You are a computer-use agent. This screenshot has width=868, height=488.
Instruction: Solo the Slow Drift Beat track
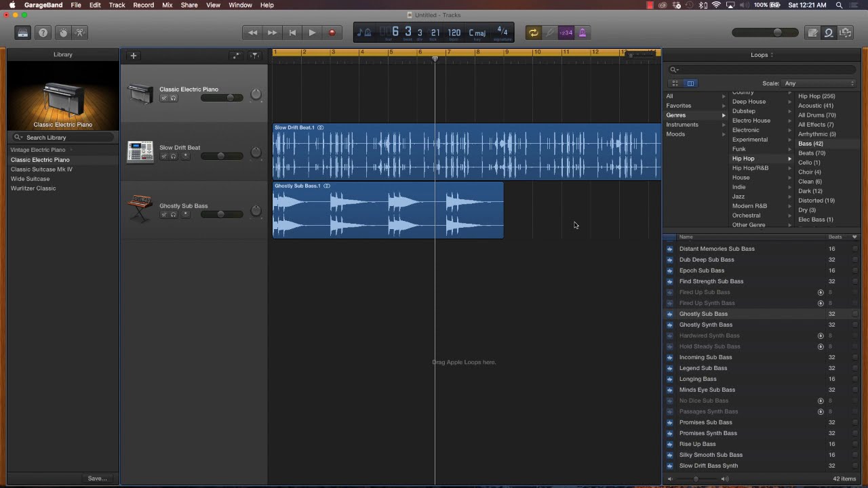[174, 157]
